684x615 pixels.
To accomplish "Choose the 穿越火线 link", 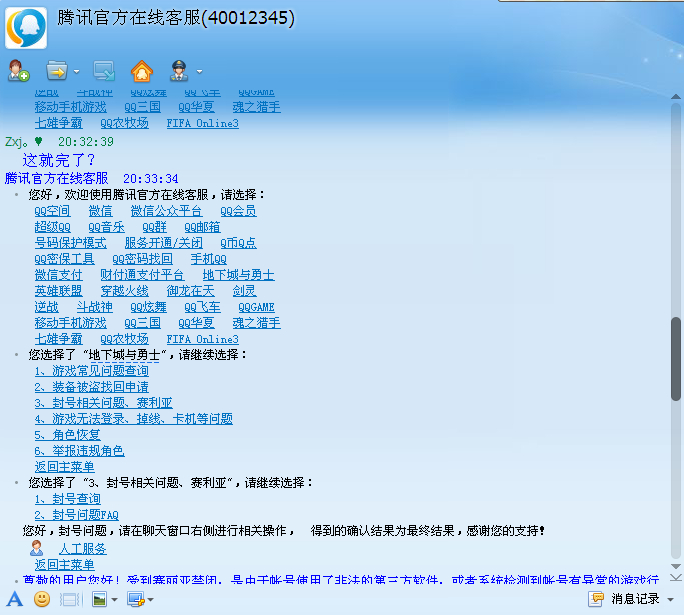I will pyautogui.click(x=124, y=291).
